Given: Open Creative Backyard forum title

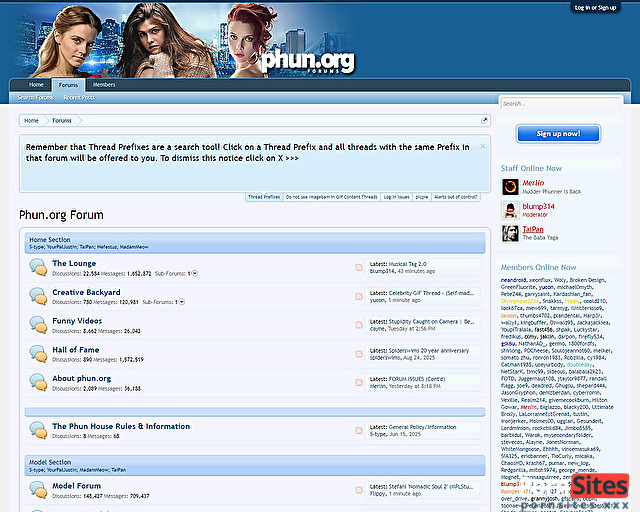Looking at the screenshot, I should pos(86,292).
